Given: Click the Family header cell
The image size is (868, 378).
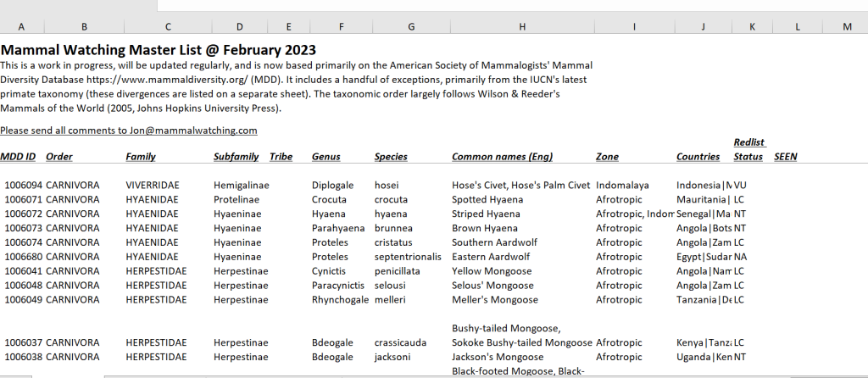Looking at the screenshot, I should [x=141, y=157].
